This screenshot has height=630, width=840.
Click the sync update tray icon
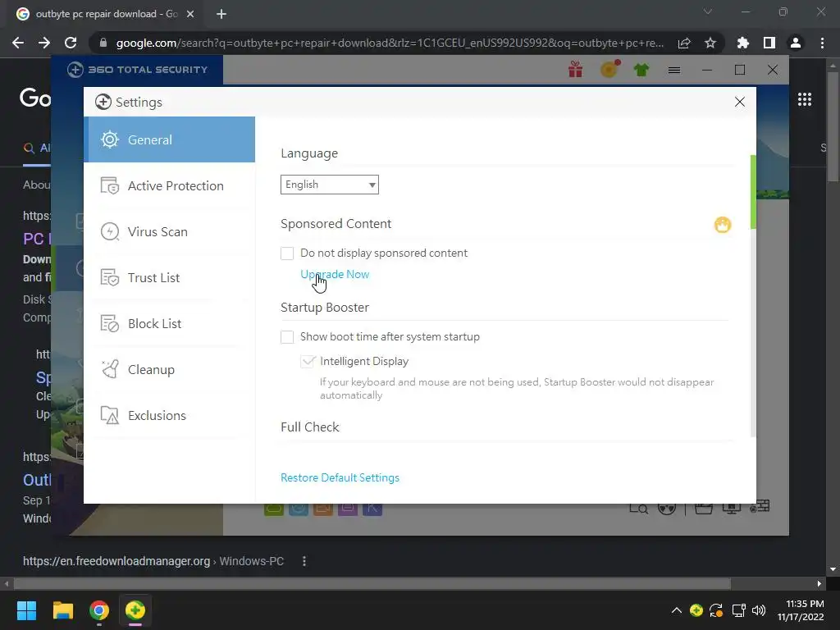pyautogui.click(x=716, y=610)
